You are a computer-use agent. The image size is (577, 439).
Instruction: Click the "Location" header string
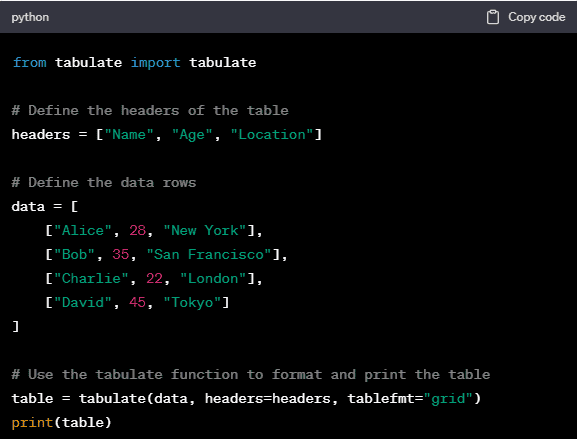[272, 135]
